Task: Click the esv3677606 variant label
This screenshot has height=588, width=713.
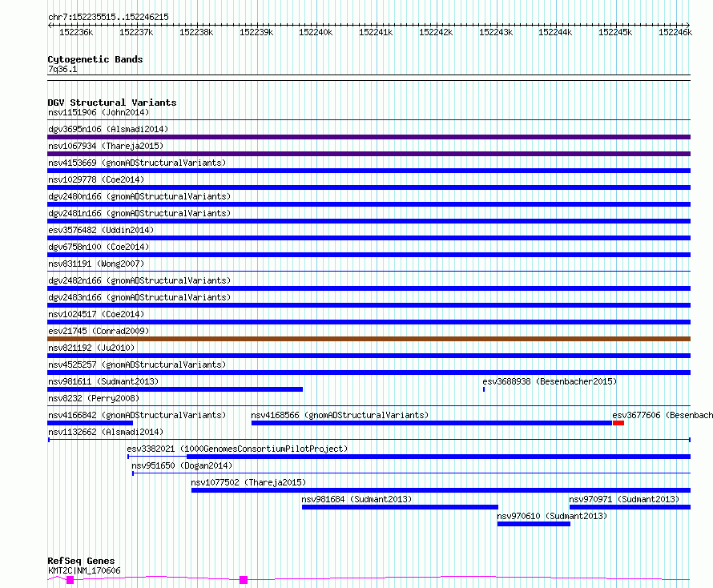Action: pyautogui.click(x=663, y=415)
